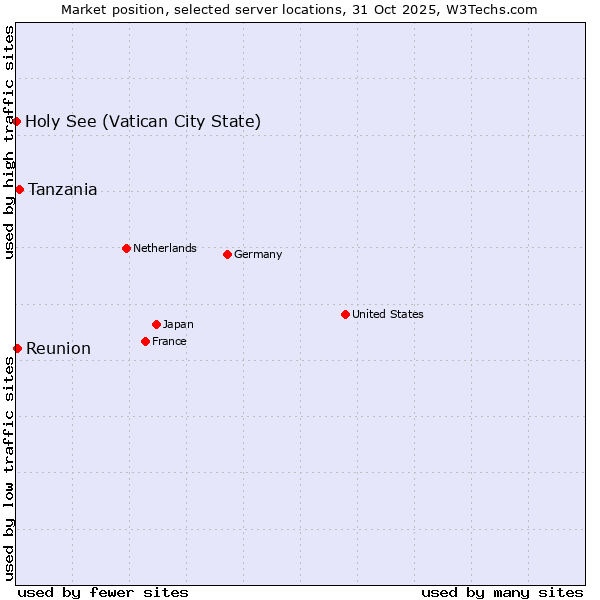Viewport: 600px width, 600px height.
Task: Select the Netherlands red diamond marker
Action: 126,248
